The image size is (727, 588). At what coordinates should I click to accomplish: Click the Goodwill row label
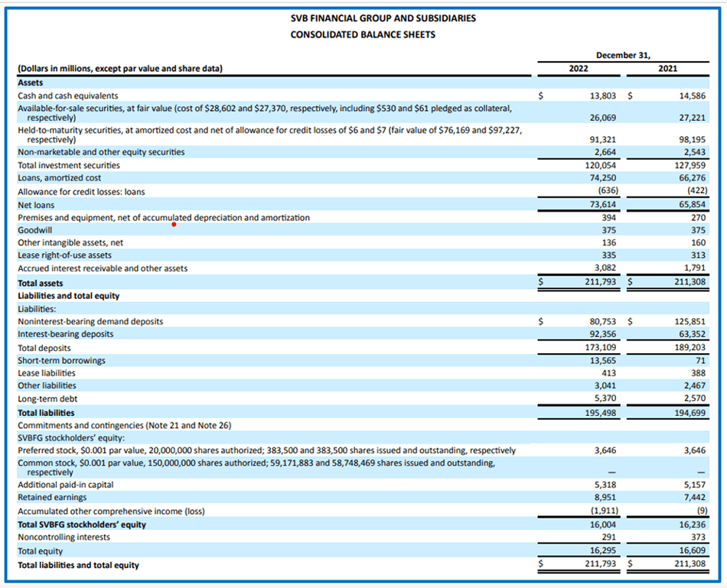(x=34, y=229)
